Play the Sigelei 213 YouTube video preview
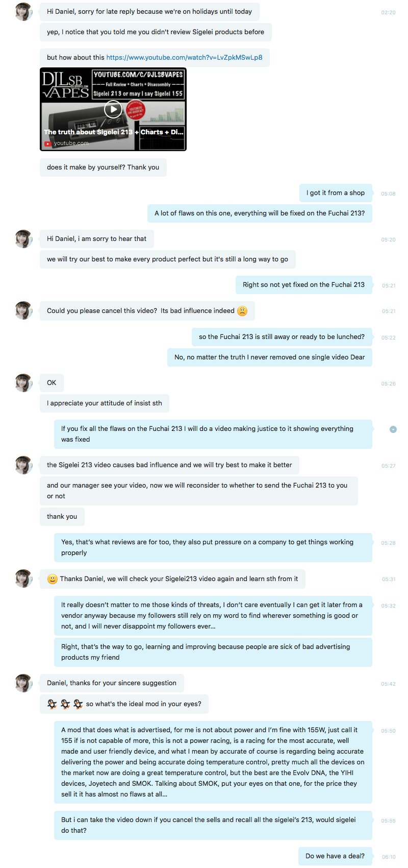 [113, 109]
